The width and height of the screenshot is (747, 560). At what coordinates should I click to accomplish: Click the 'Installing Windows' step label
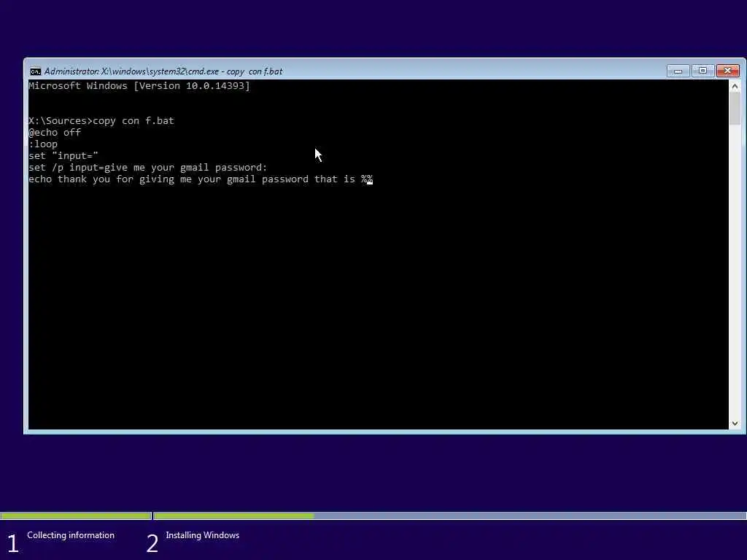pos(203,535)
